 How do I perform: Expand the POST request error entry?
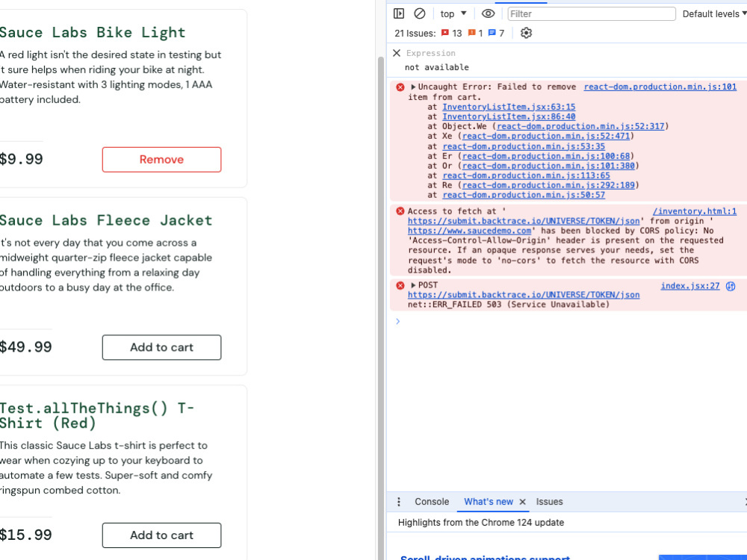[x=413, y=284]
